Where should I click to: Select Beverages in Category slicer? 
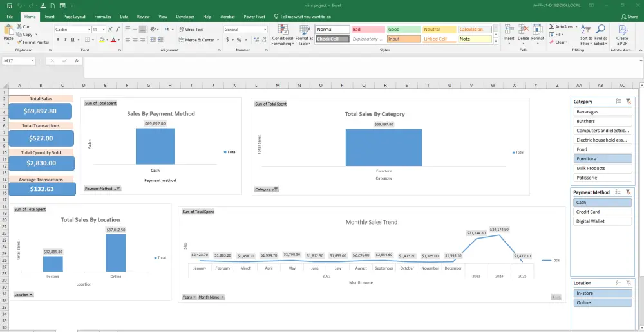(x=603, y=111)
